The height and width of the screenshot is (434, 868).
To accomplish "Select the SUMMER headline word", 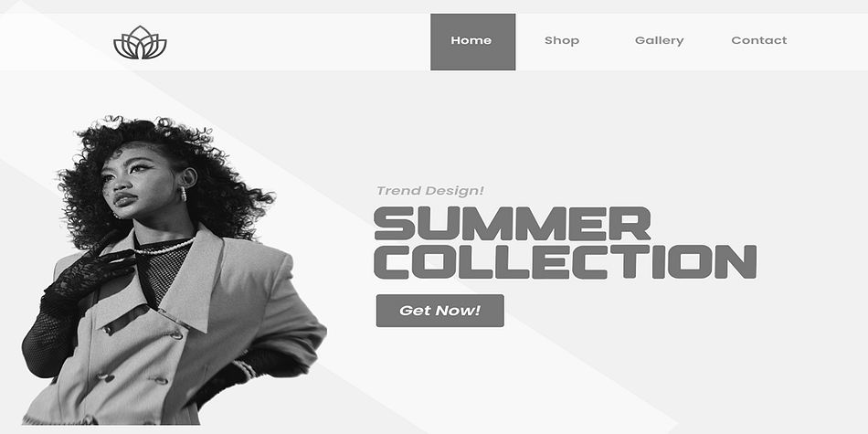I will [513, 223].
